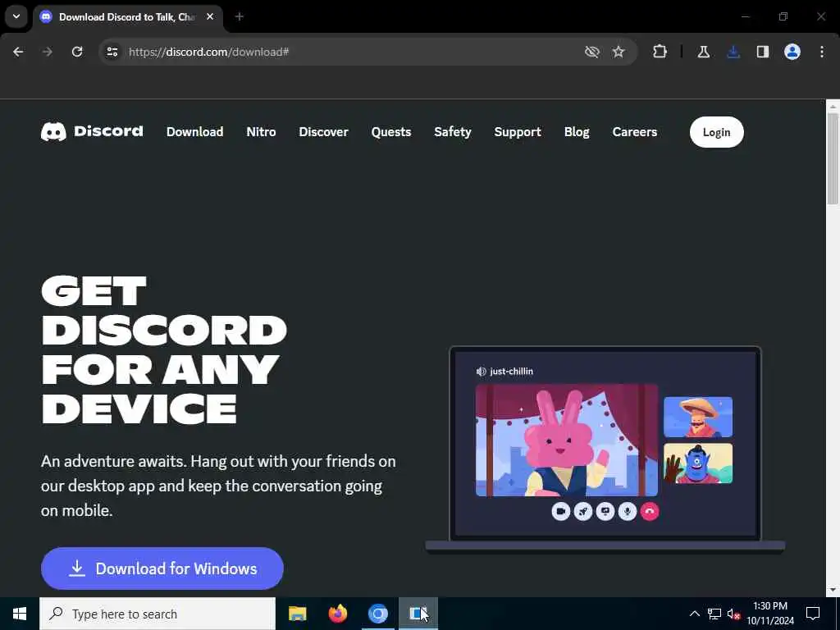The image size is (840, 630).
Task: Click the network icon in the system tray
Action: point(714,614)
